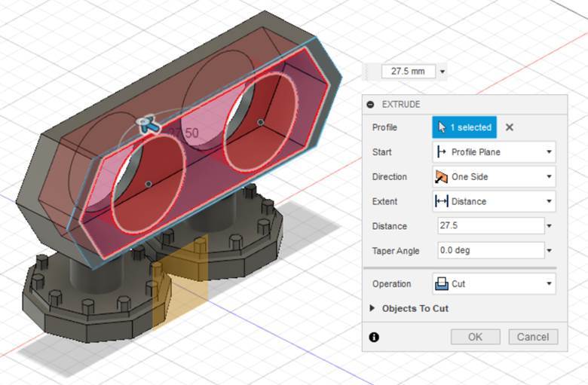
Task: Click the Taper Angle input field
Action: (491, 250)
